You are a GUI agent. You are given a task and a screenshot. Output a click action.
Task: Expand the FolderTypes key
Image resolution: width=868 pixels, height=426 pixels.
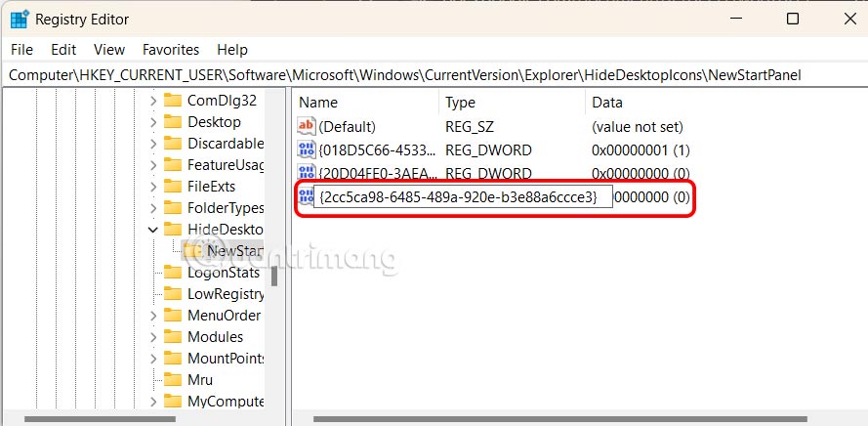point(153,208)
